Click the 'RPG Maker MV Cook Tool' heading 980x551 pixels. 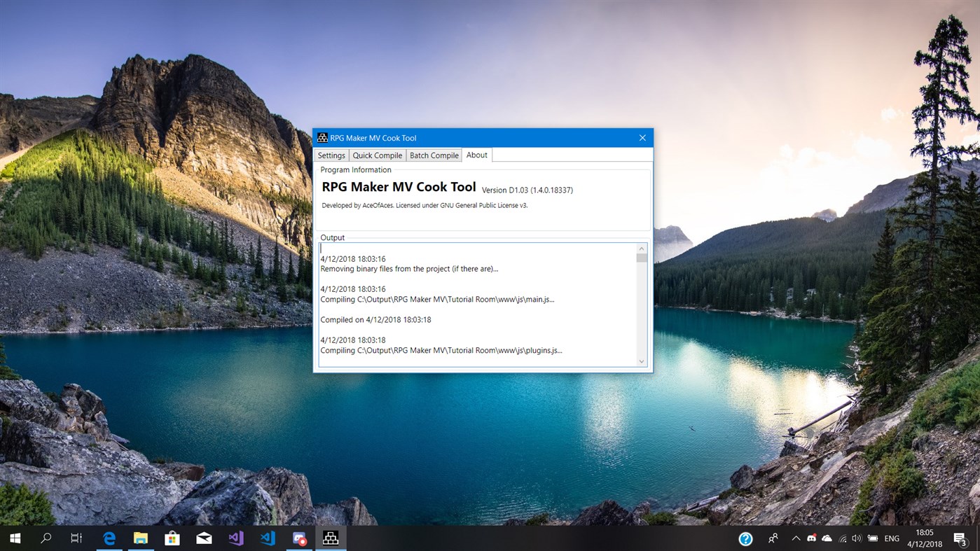point(399,187)
